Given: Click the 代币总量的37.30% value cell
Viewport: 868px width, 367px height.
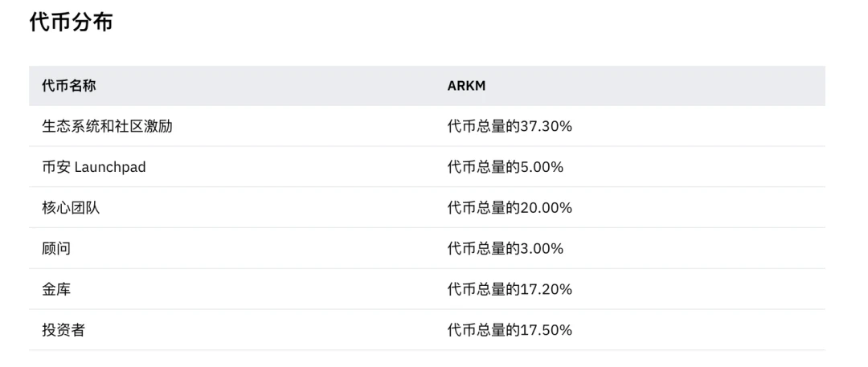Looking at the screenshot, I should [510, 126].
